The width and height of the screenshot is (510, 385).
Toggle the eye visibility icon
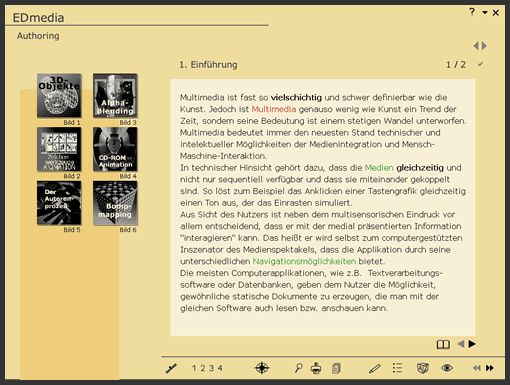(447, 368)
